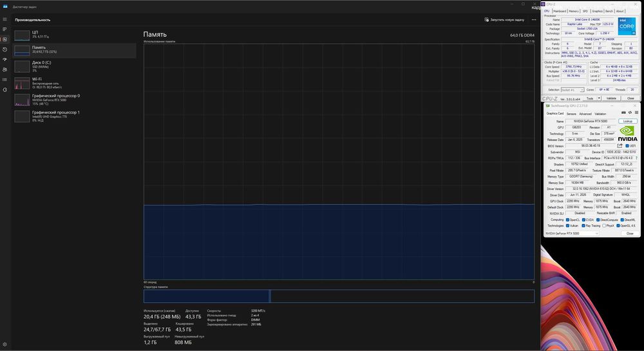The width and height of the screenshot is (644, 351).
Task: Switch to Graphics Card tab in GPU-Z
Action: pos(555,114)
